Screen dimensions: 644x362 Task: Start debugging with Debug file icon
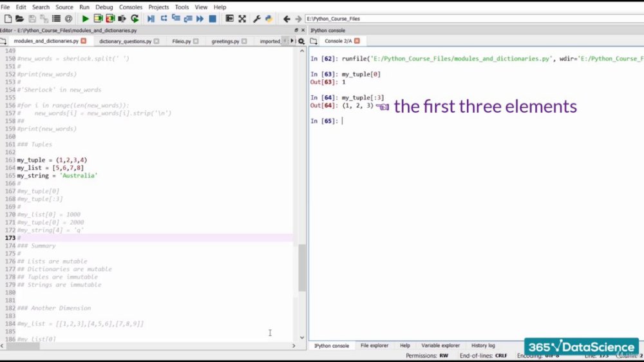pos(151,19)
